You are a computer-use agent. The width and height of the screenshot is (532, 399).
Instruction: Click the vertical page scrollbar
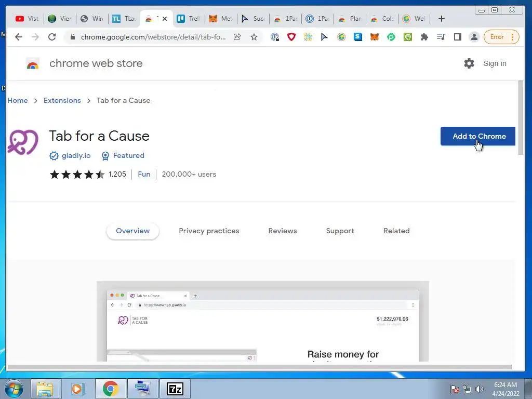[x=521, y=117]
